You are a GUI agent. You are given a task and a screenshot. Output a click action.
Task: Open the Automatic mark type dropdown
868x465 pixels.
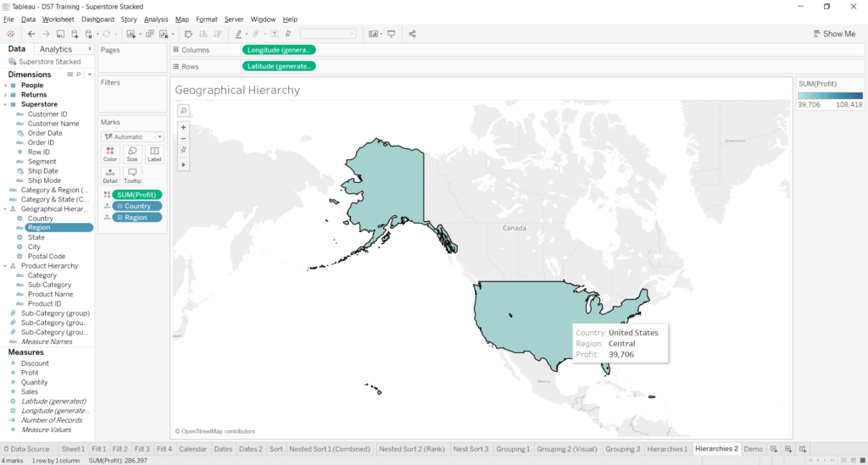click(x=132, y=136)
